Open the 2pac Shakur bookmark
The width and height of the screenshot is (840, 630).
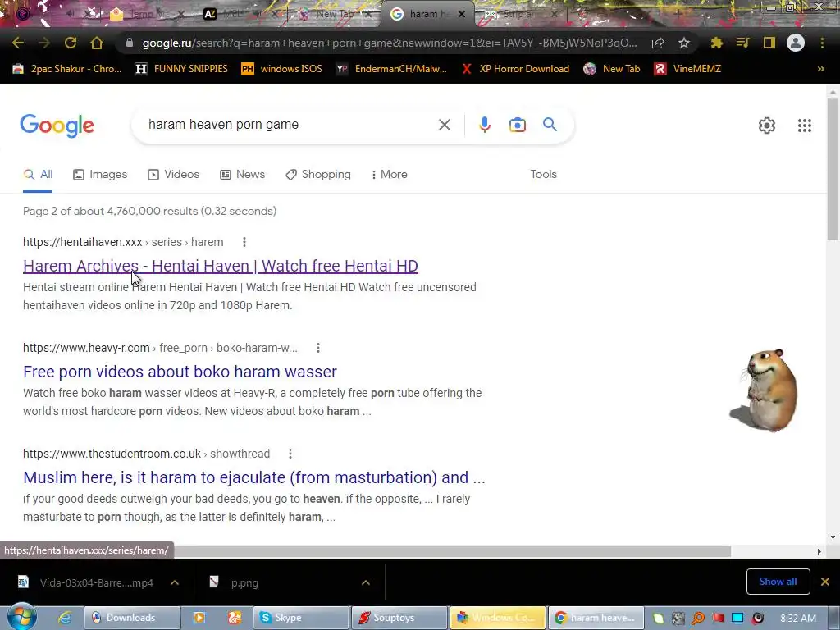pos(67,69)
